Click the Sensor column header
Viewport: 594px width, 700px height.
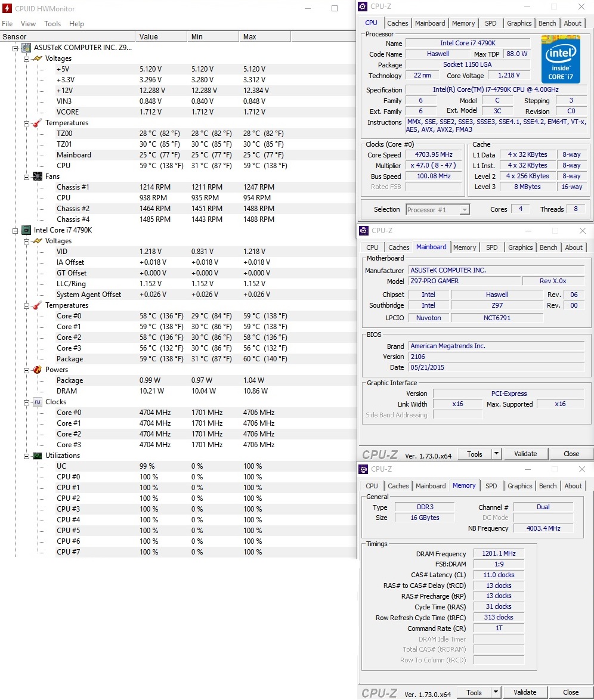[67, 36]
